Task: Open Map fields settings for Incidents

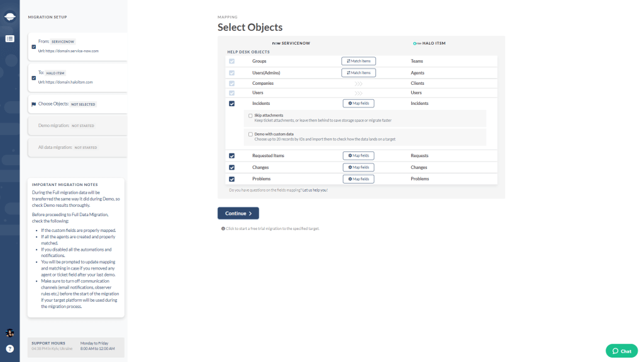Action: [x=358, y=103]
